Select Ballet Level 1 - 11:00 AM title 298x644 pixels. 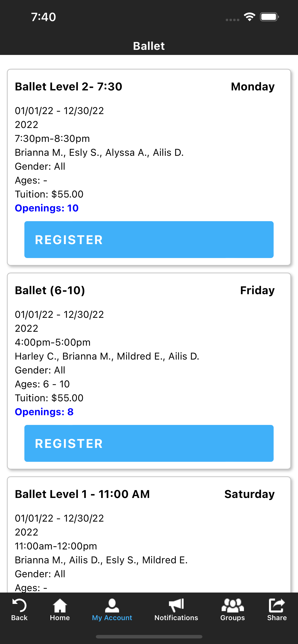pos(82,494)
